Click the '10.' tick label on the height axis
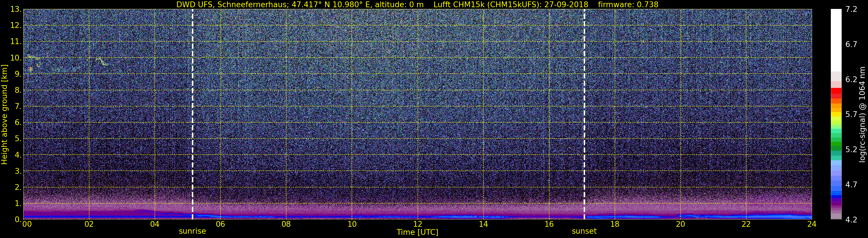The height and width of the screenshot is (238, 868). pos(16,58)
